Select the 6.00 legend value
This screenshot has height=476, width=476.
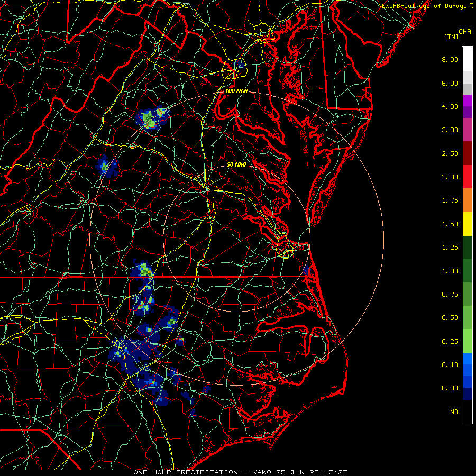(450, 83)
